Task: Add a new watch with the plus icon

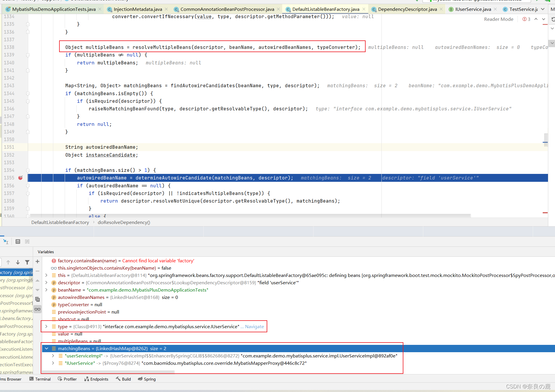Action: pos(37,261)
